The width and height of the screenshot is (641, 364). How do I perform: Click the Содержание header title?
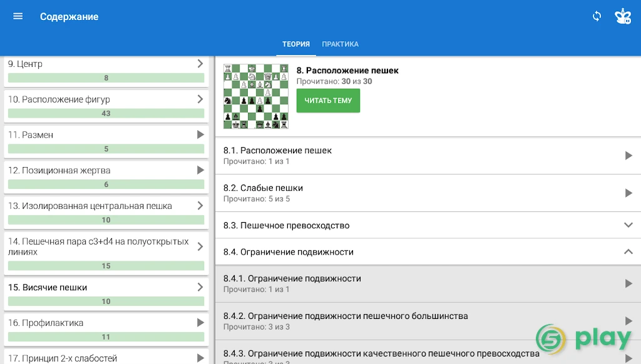[69, 17]
